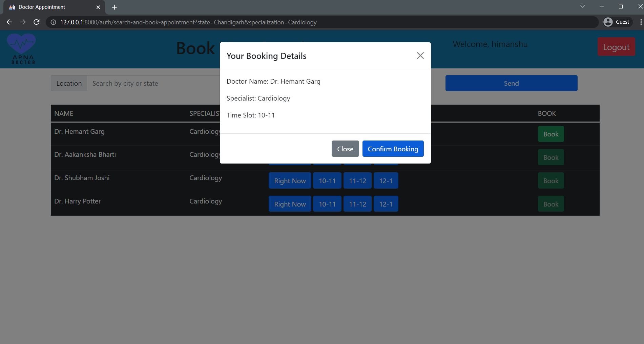The height and width of the screenshot is (344, 644).
Task: Select Right Now slot for Dr. Shubham Joshi
Action: point(290,181)
